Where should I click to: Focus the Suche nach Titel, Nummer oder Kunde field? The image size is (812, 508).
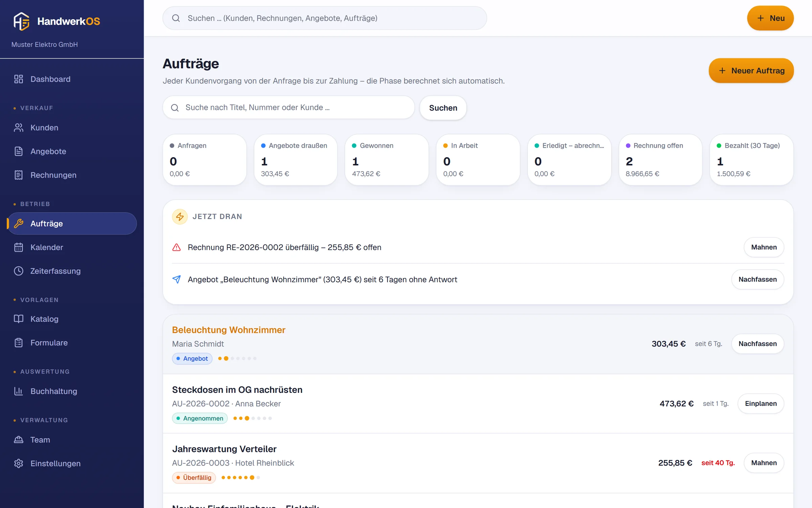point(289,107)
